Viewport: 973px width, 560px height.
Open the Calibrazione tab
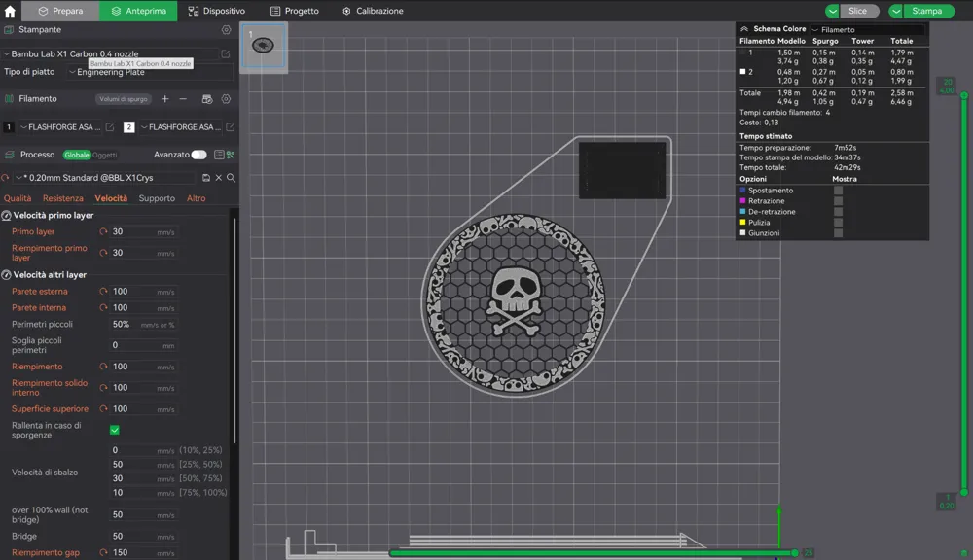tap(373, 11)
